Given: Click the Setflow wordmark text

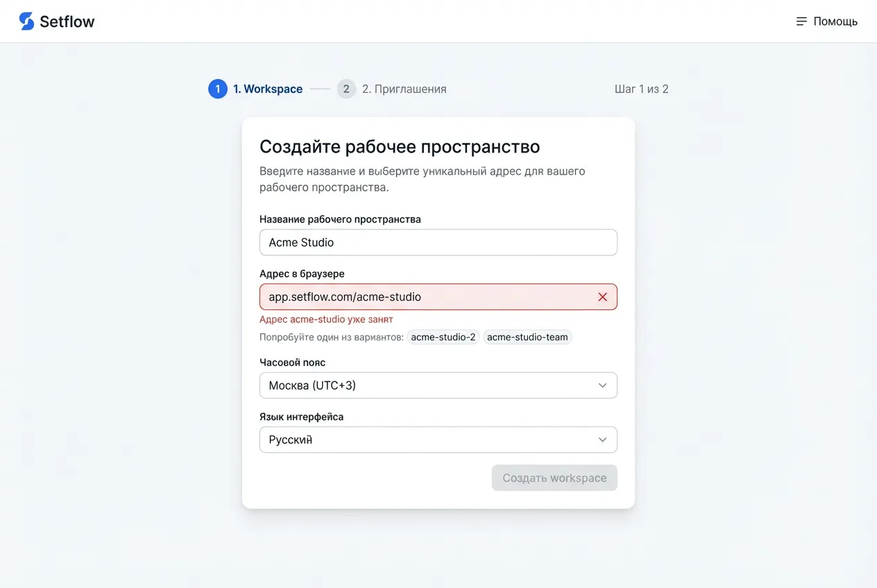Looking at the screenshot, I should click(67, 21).
